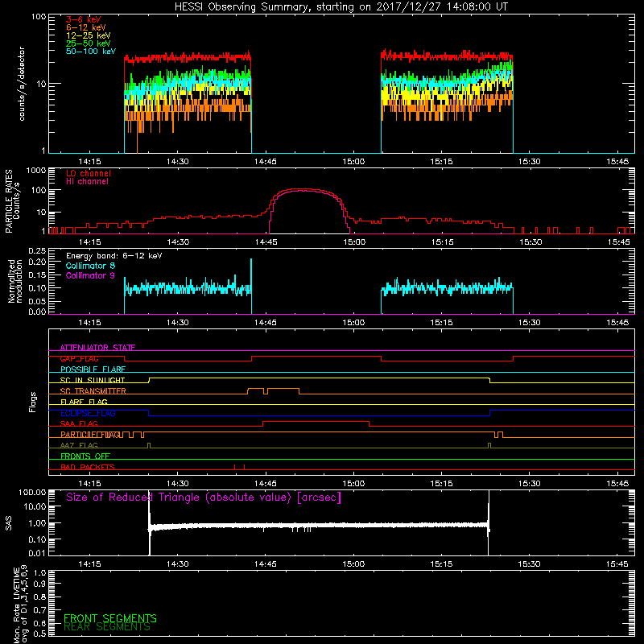The image size is (644, 644).
Task: Click the GAP_FLAG label
Action: click(x=79, y=358)
